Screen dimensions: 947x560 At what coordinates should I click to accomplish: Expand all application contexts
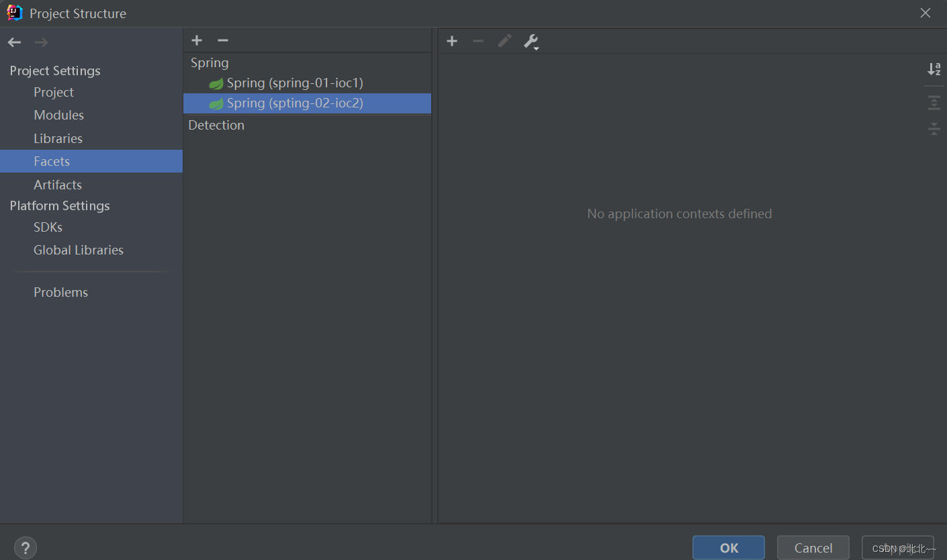934,103
